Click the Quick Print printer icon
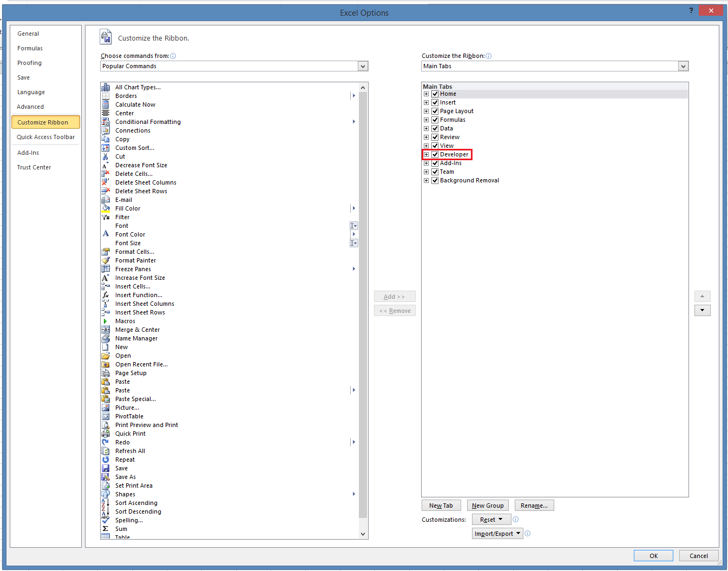Viewport: 728px width, 571px height. click(106, 434)
